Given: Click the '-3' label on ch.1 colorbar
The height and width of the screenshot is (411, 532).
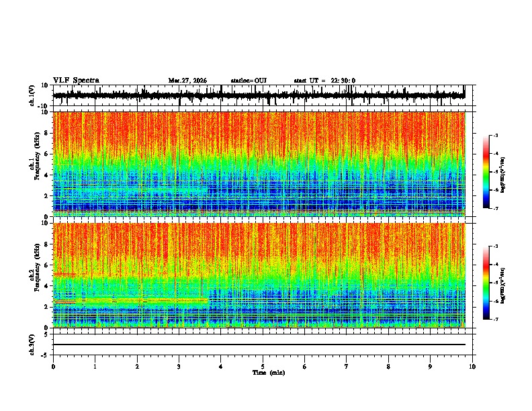Looking at the screenshot, I should (496, 136).
